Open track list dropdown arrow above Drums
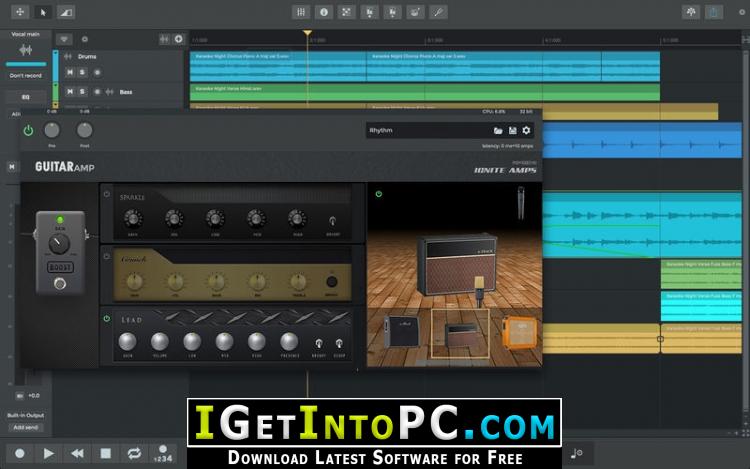The image size is (750, 469). (64, 39)
